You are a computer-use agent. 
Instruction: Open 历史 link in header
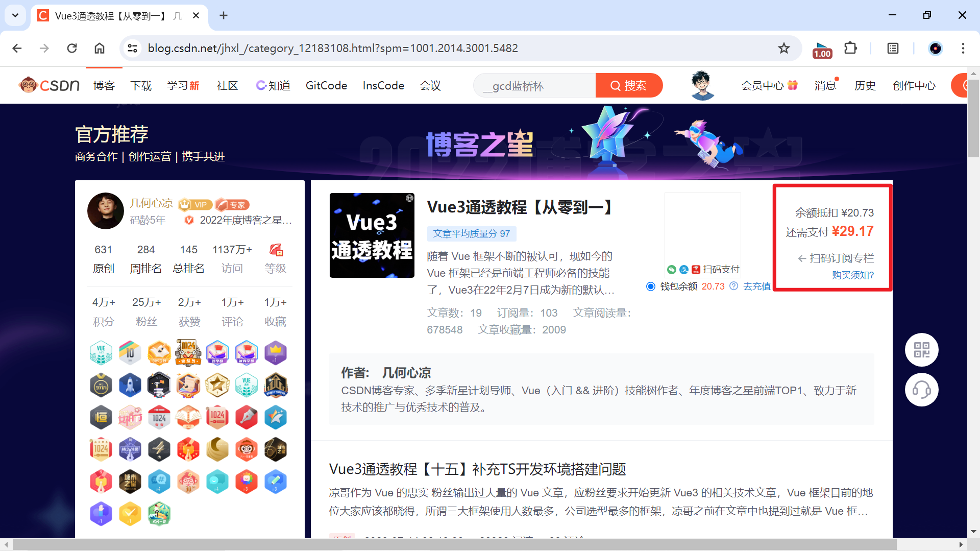pyautogui.click(x=865, y=86)
